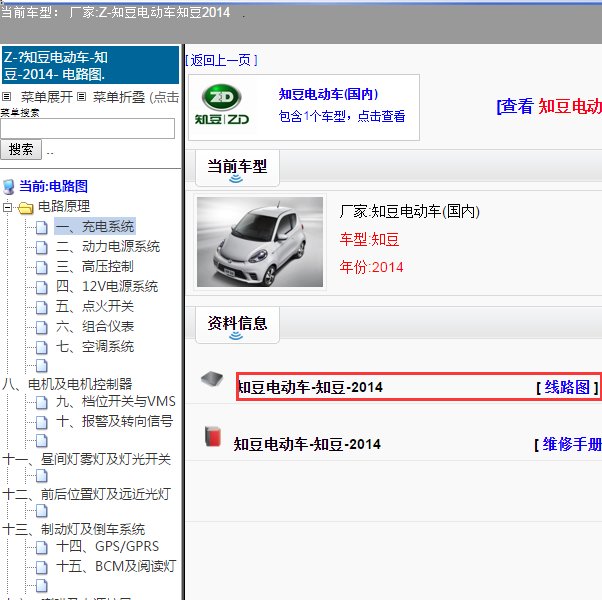This screenshot has width=602, height=600.
Task: Collapse the 电路原理 folder node
Action: 7,207
